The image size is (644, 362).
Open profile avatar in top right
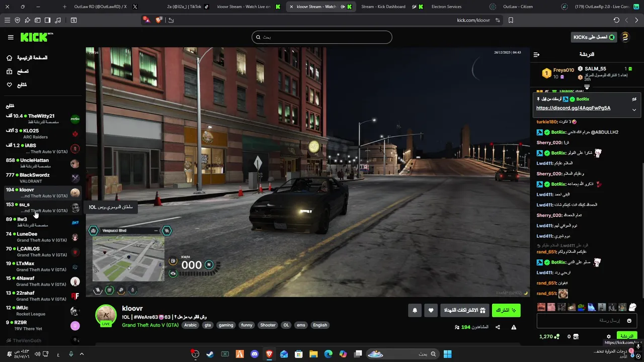click(625, 37)
